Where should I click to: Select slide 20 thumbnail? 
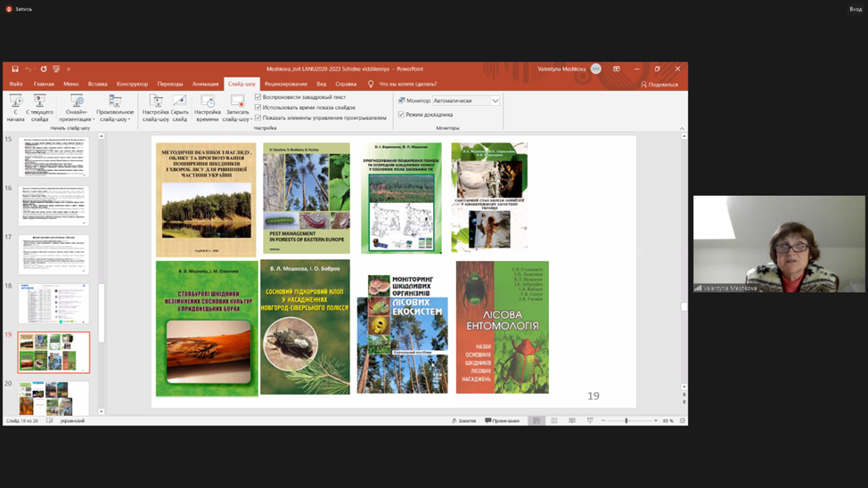click(x=53, y=398)
